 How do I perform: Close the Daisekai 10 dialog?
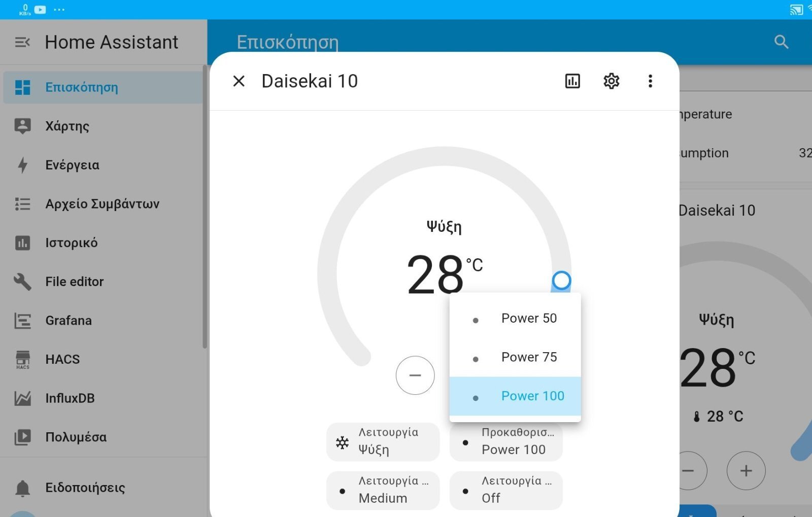(x=239, y=81)
